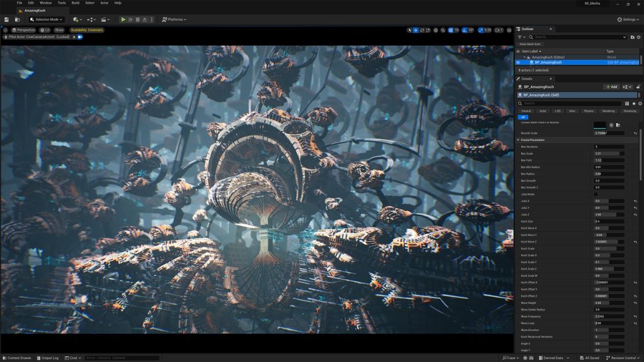
Task: Collapse the AmazingKoch (Editor) tree item
Action: (x=525, y=57)
